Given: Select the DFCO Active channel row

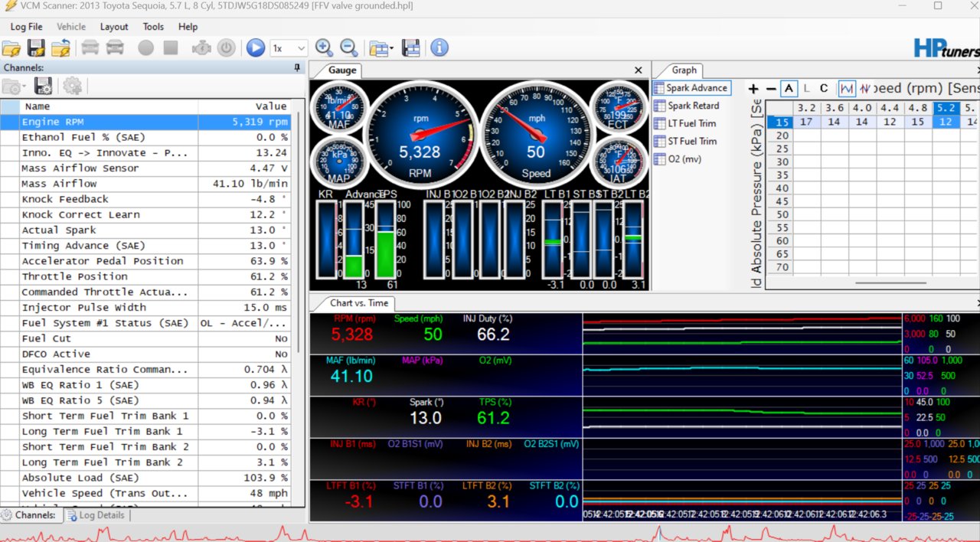Looking at the screenshot, I should 145,354.
